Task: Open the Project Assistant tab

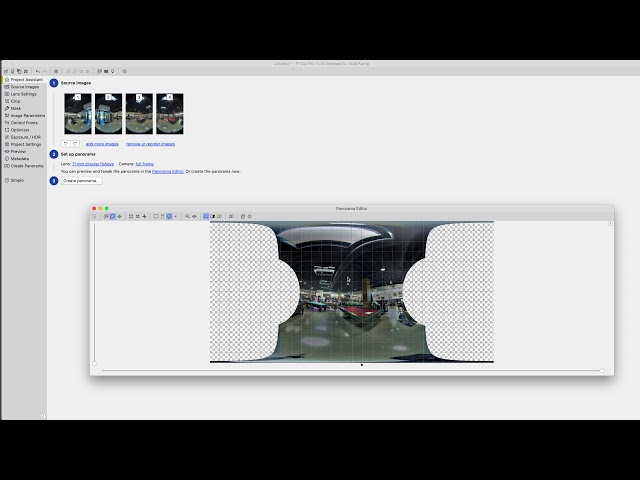Action: point(24,80)
